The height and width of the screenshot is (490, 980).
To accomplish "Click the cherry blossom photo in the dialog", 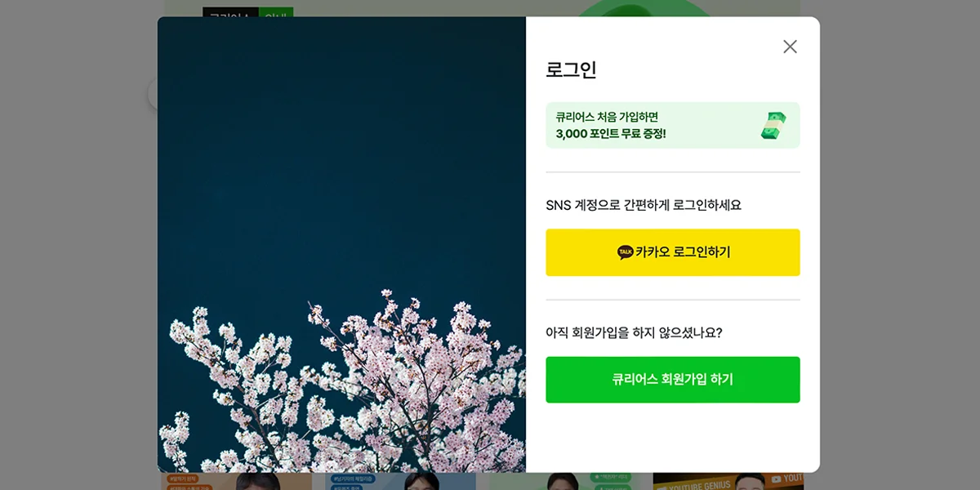I will [341, 245].
